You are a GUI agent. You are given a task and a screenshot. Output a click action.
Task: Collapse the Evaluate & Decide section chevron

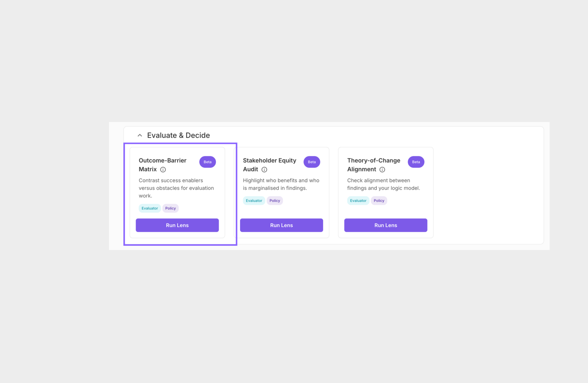click(x=140, y=135)
